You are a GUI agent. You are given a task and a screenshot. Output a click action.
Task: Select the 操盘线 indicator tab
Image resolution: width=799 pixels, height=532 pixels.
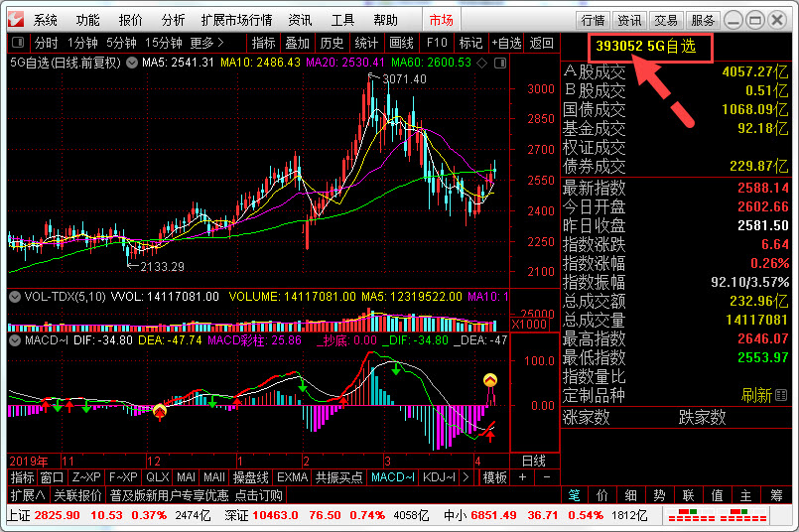click(251, 477)
